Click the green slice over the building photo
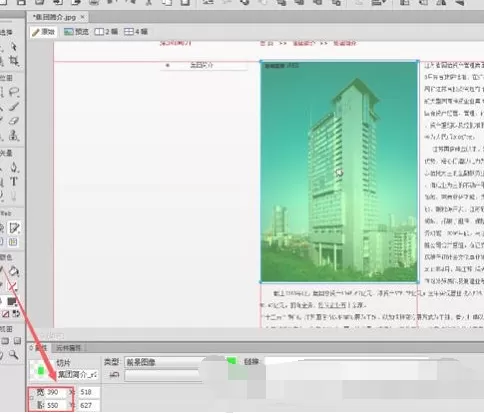 pyautogui.click(x=339, y=172)
